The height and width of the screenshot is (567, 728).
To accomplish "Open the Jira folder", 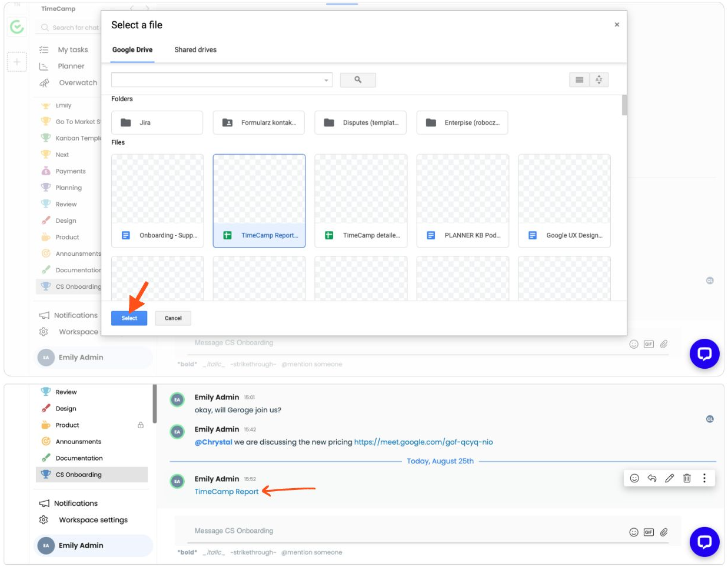I will 157,122.
